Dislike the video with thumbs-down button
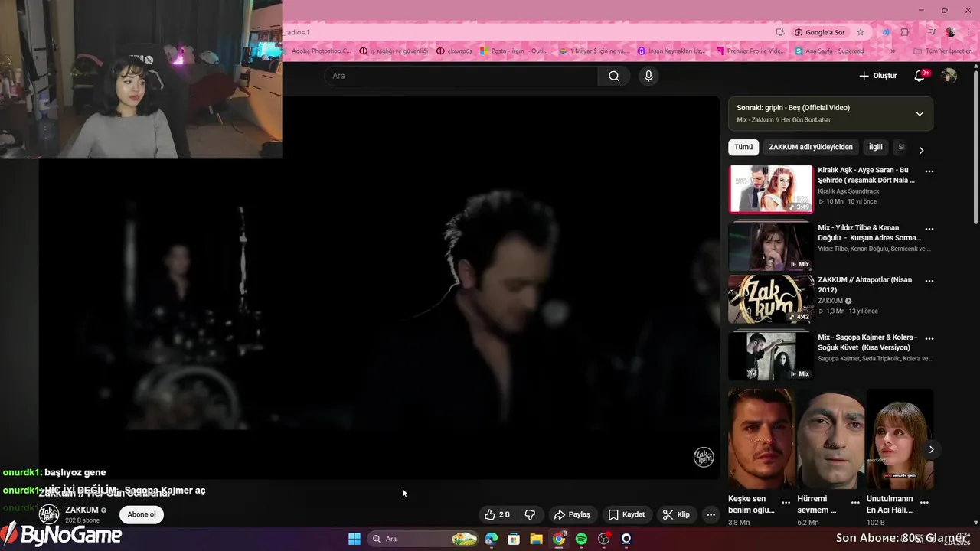This screenshot has height=551, width=980. [x=530, y=514]
